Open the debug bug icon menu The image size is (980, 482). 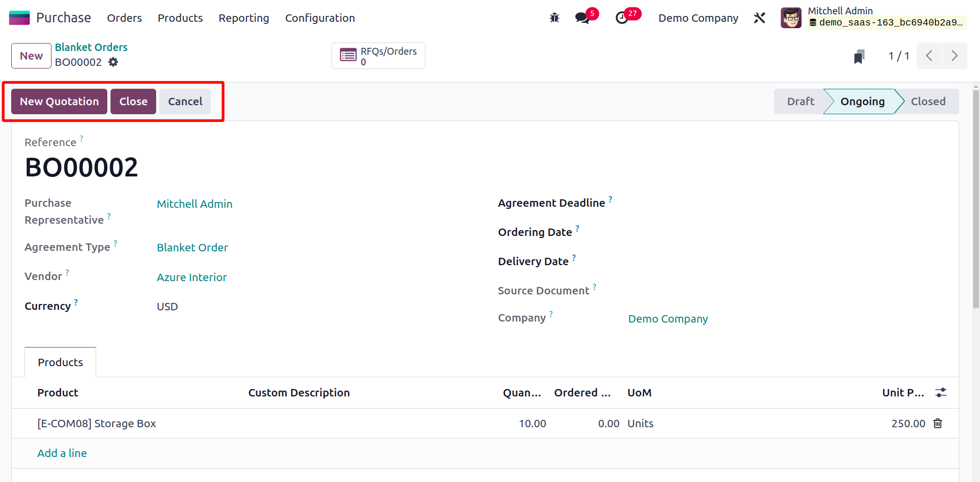pyautogui.click(x=555, y=18)
